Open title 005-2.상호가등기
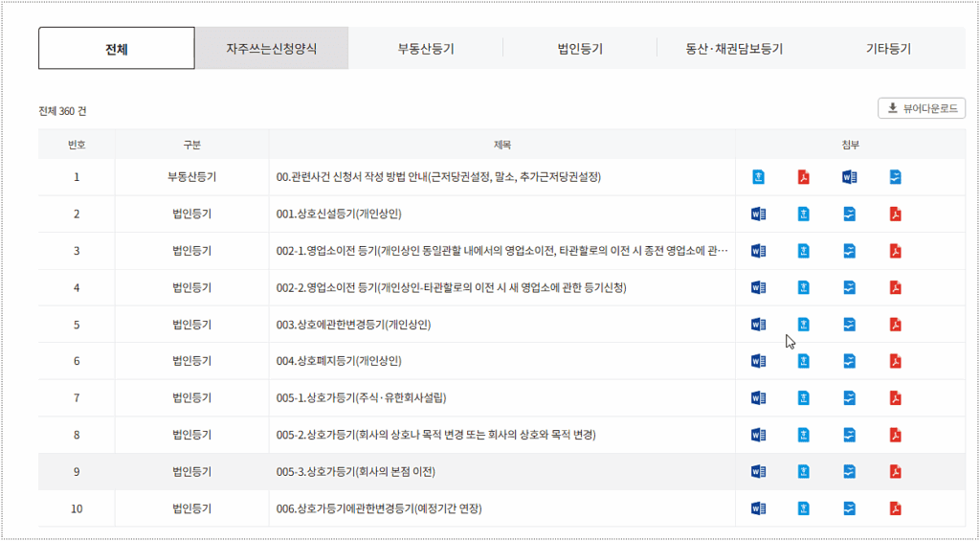Screen dimensions: 980x541 click(435, 435)
